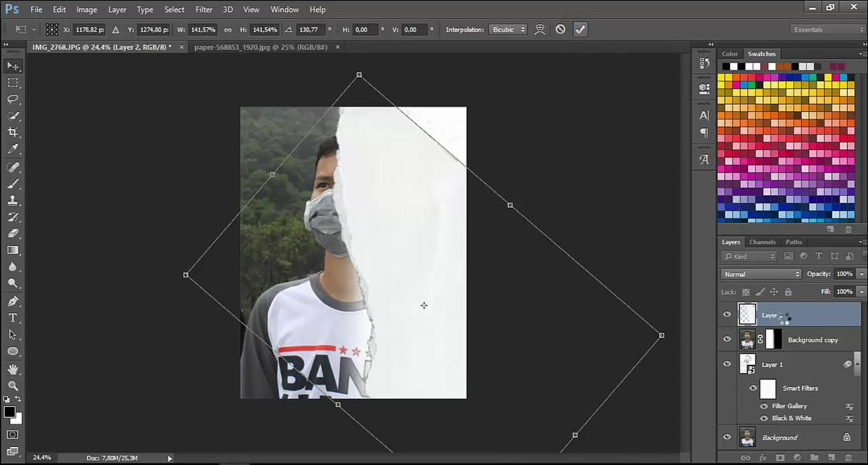Open the Interpolation Bicubic dropdown

(x=508, y=29)
